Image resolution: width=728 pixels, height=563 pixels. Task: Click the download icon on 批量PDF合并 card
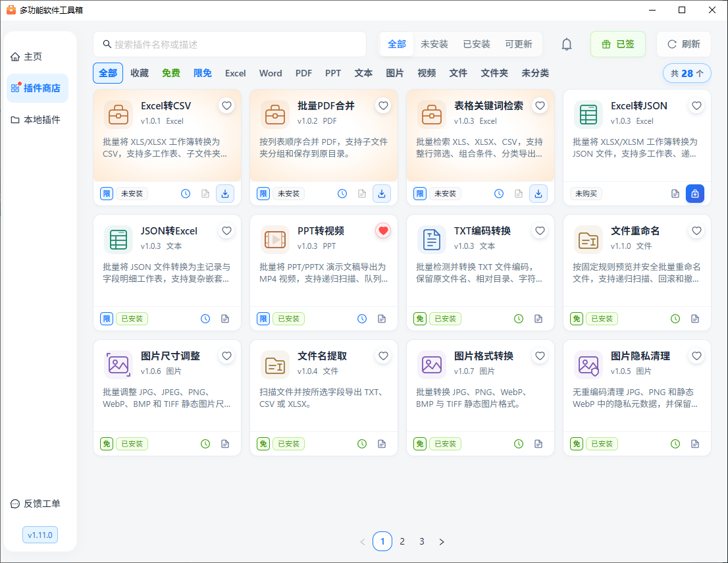382,194
